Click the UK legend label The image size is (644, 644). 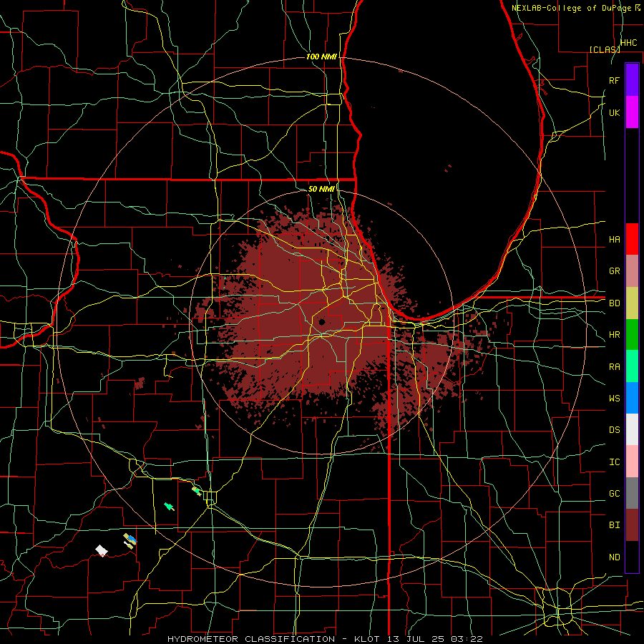(615, 112)
